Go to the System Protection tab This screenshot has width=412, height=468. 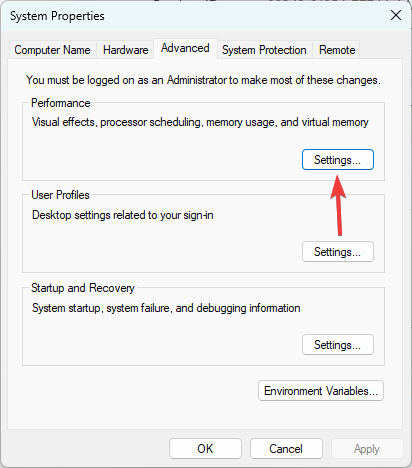tap(264, 50)
